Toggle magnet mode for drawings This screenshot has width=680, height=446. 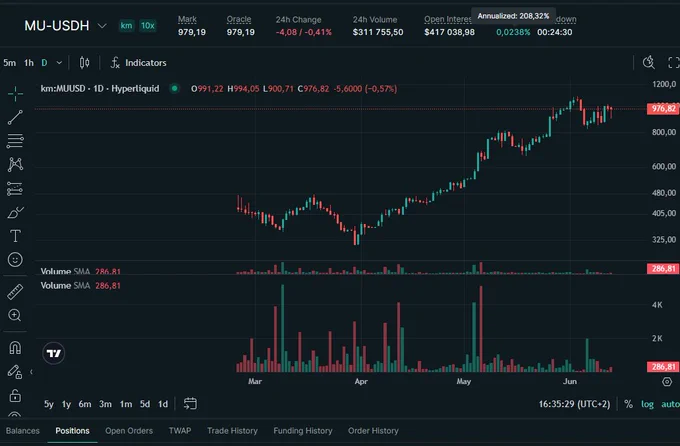(x=15, y=348)
